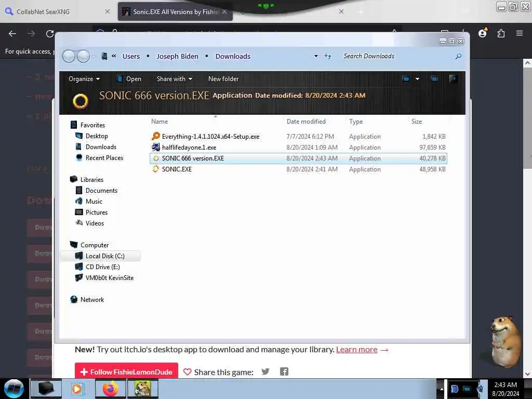Click the Downloads breadcrumb segment

(x=233, y=56)
